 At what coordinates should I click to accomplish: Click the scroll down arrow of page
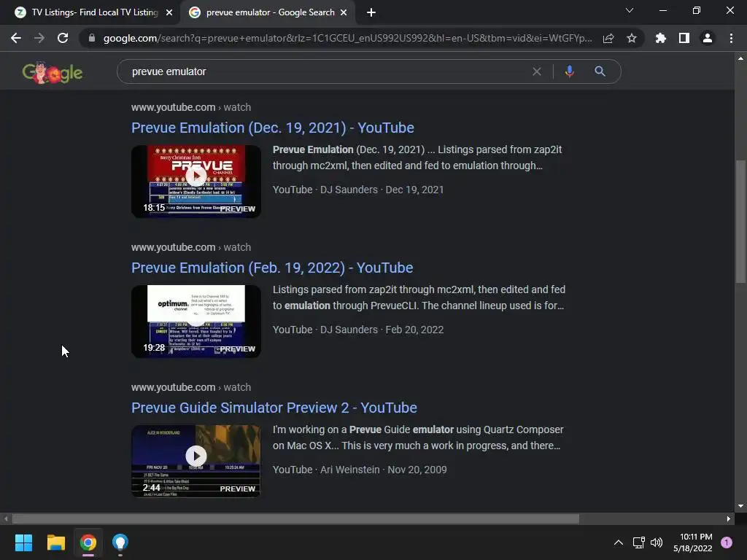click(740, 506)
